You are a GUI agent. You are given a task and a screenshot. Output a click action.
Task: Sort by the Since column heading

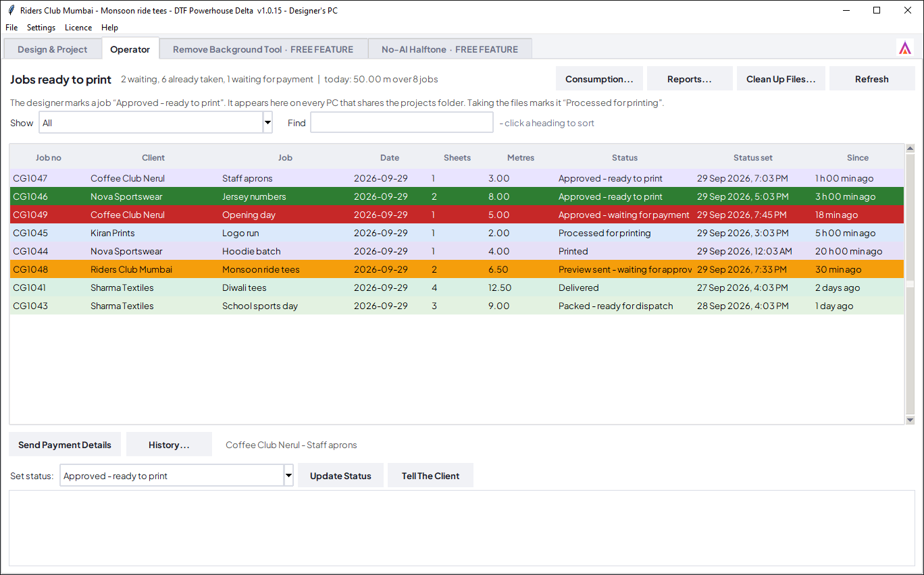[858, 158]
